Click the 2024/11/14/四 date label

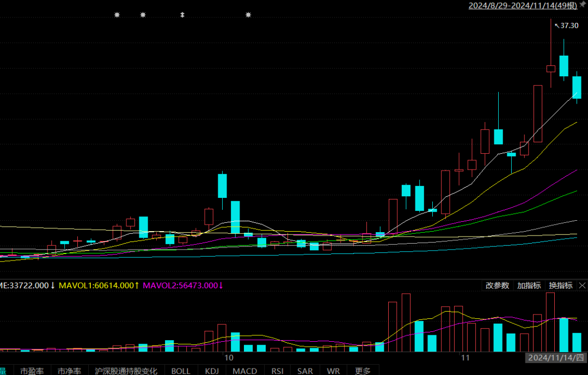tap(556, 358)
